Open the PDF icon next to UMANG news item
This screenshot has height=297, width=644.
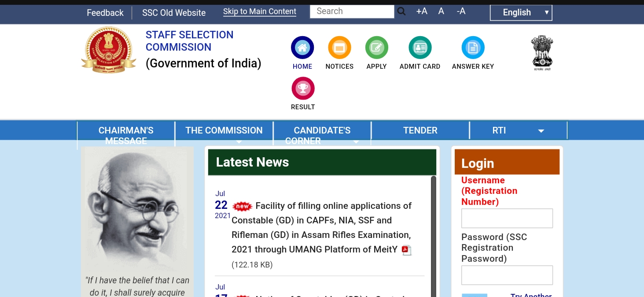pyautogui.click(x=406, y=250)
